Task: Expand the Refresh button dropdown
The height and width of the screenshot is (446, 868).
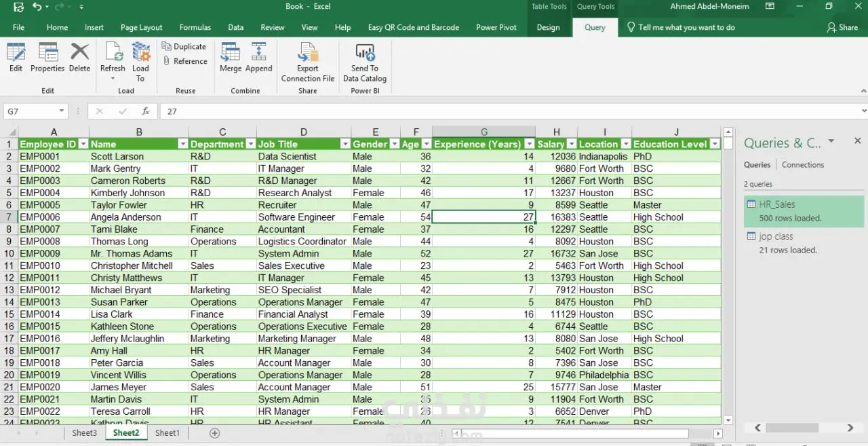Action: point(113,79)
